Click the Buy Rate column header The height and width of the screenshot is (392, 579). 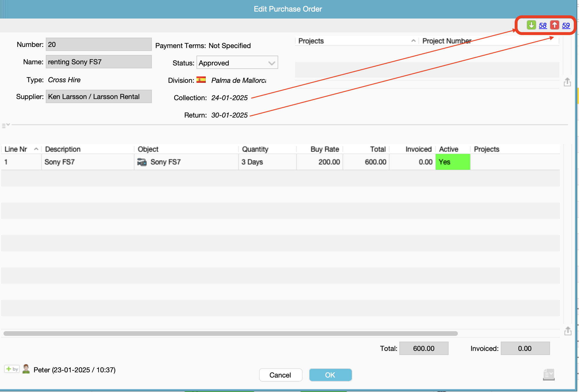(x=324, y=149)
